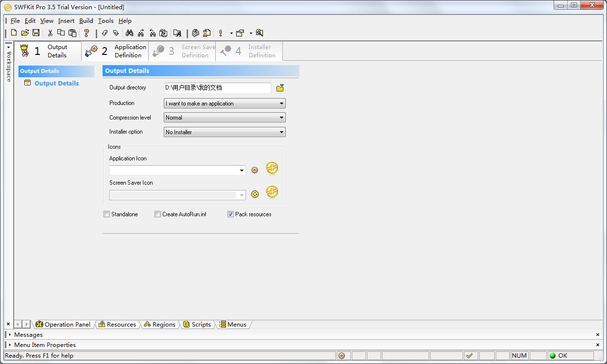607x364 pixels.
Task: Click the gear icon in status bar
Action: (342, 356)
